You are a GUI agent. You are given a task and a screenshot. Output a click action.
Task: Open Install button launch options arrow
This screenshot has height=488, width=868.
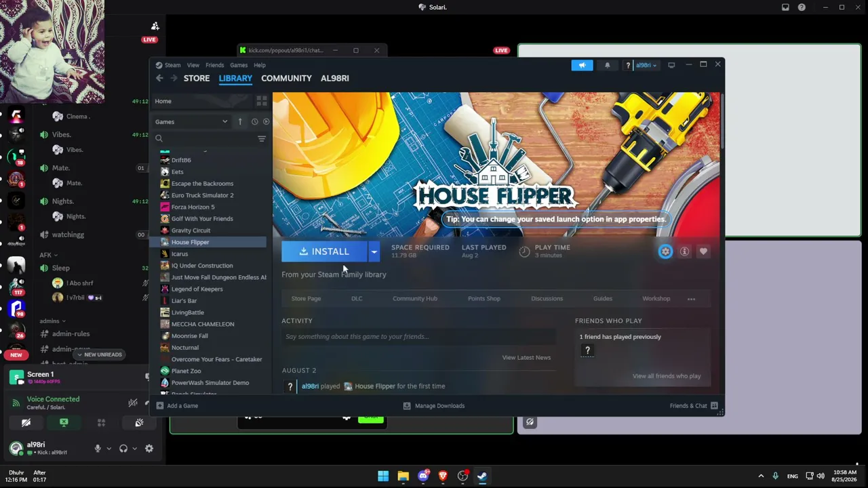tap(374, 251)
